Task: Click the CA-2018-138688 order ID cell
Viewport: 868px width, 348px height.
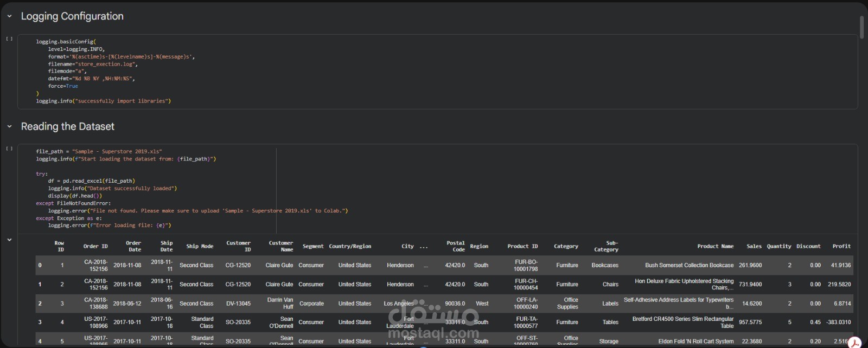Action: point(96,303)
